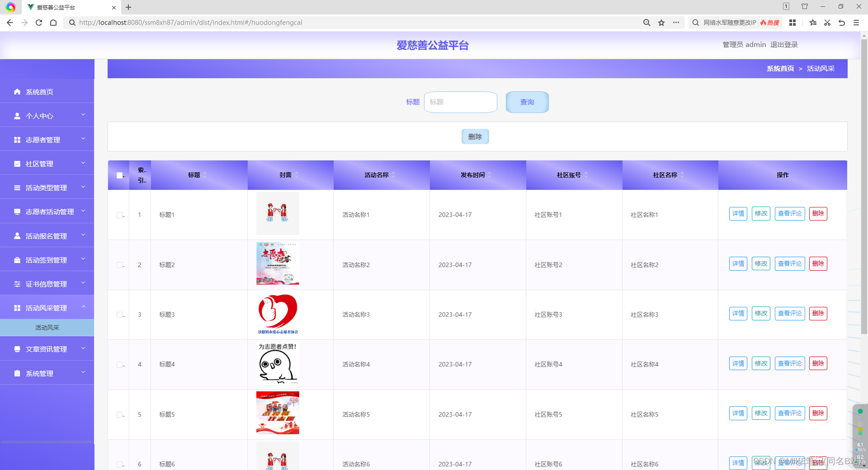Click the icon beside 文章资讯管理
Image resolution: width=868 pixels, height=470 pixels.
coord(17,349)
